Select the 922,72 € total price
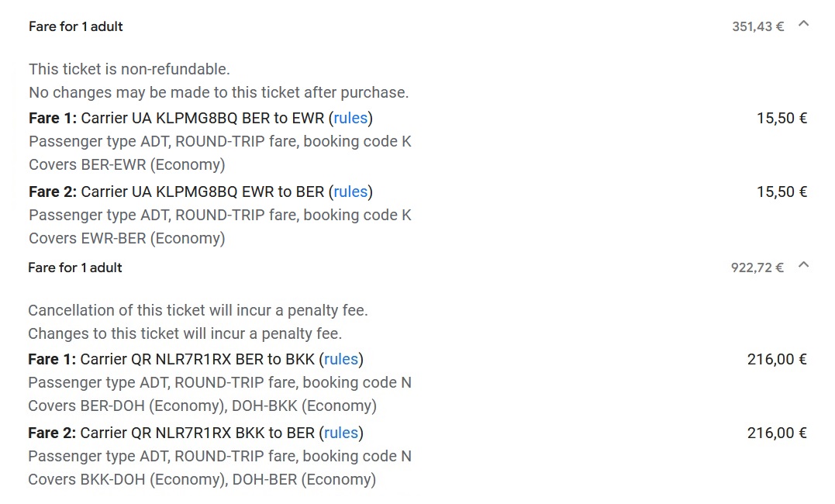This screenshot has height=504, width=835. tap(757, 268)
